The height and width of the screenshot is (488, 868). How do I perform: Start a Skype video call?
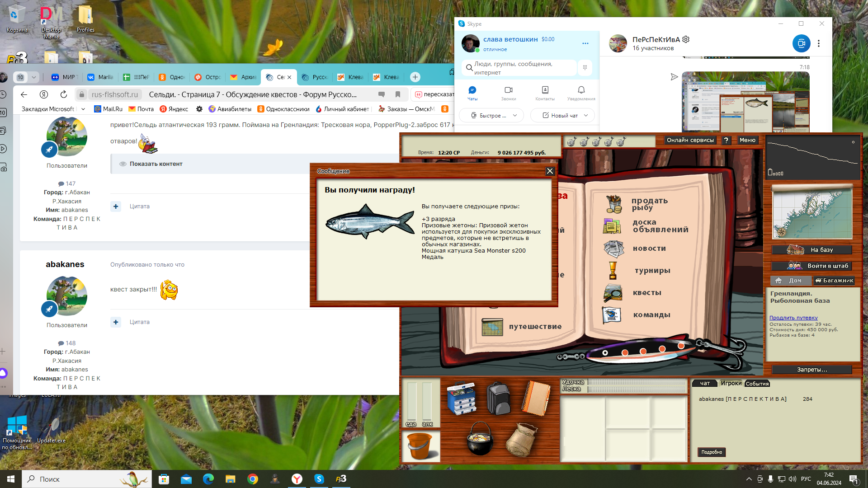point(801,44)
